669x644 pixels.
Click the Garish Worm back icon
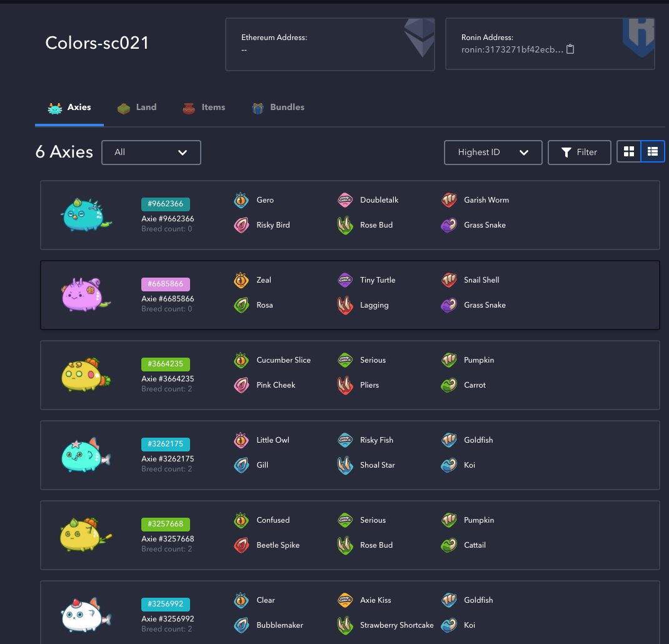[x=449, y=200]
